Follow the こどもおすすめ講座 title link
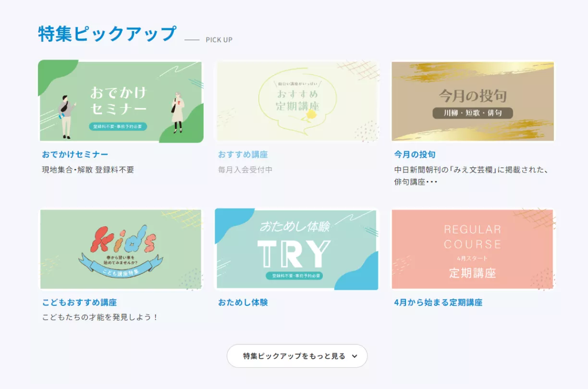588x389 pixels. point(79,303)
